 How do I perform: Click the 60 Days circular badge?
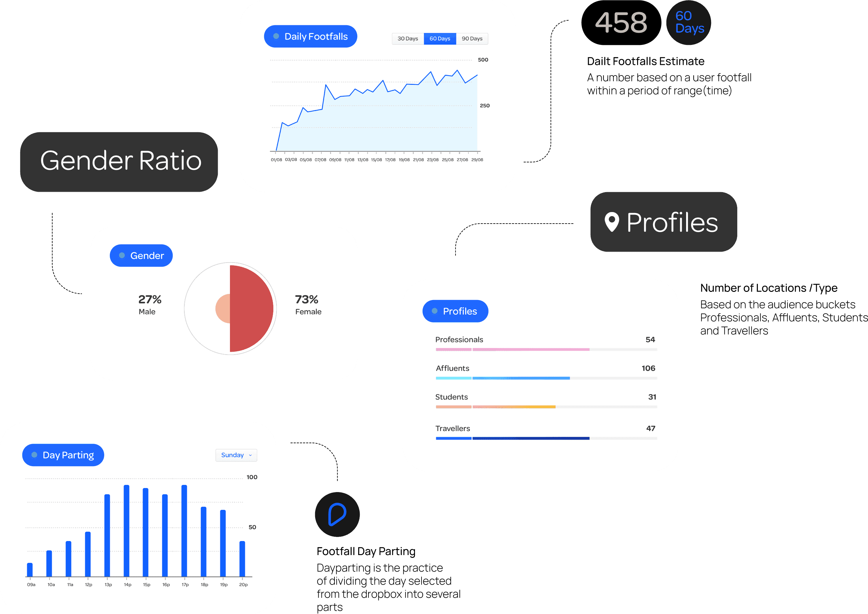pyautogui.click(x=689, y=22)
